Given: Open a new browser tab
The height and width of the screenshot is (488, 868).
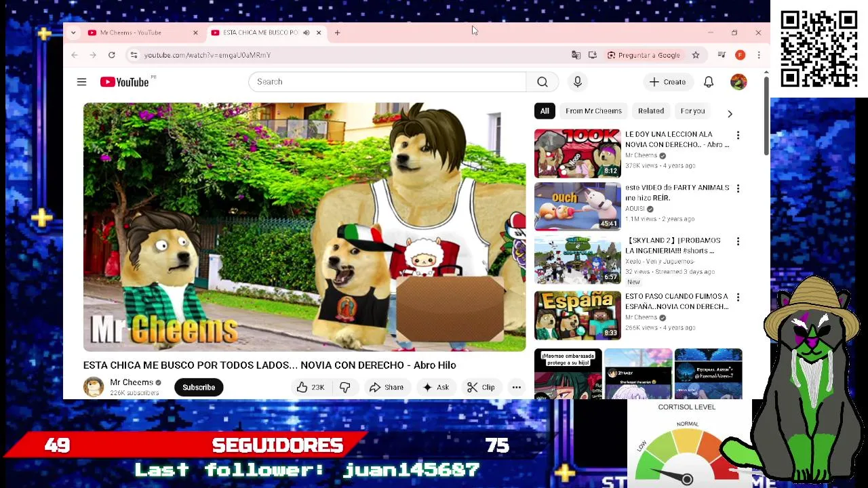Looking at the screenshot, I should point(337,33).
